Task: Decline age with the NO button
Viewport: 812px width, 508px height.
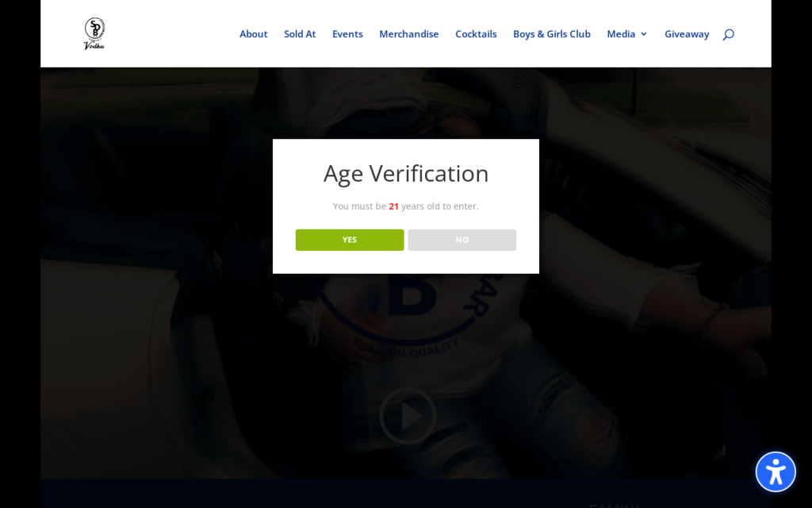Action: [462, 240]
